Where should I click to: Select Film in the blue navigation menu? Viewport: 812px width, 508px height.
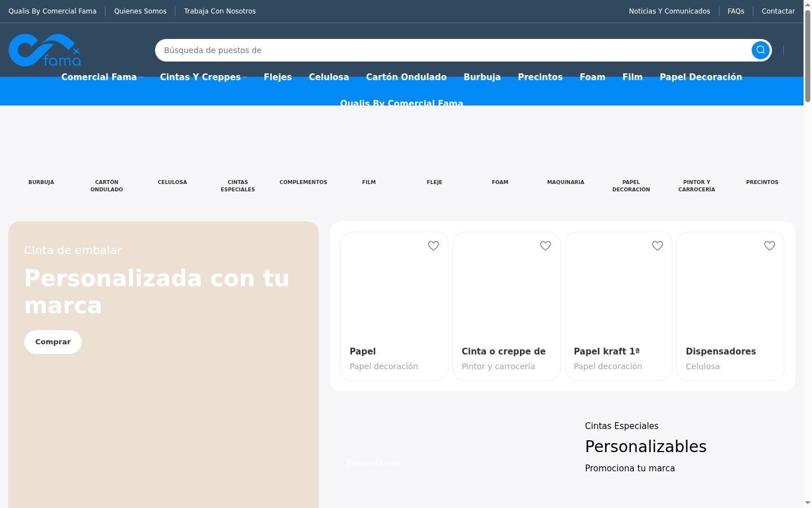pos(633,77)
